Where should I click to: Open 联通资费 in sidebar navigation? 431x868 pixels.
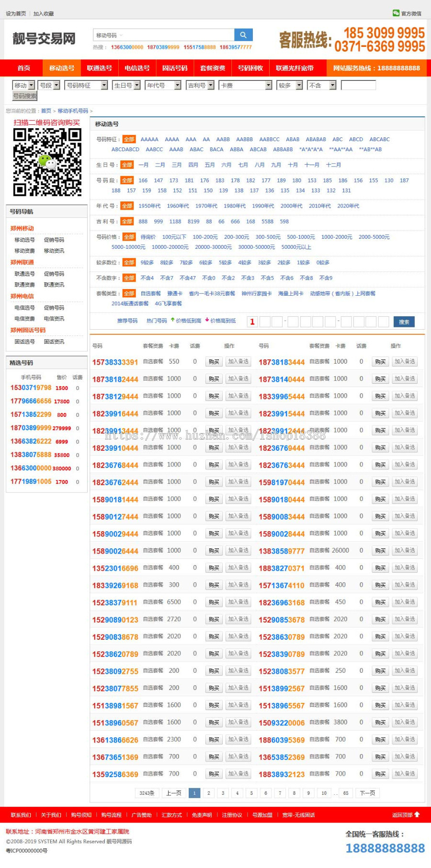coord(24,284)
